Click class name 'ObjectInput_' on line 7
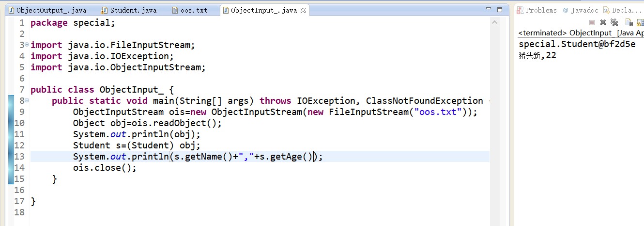 click(131, 90)
